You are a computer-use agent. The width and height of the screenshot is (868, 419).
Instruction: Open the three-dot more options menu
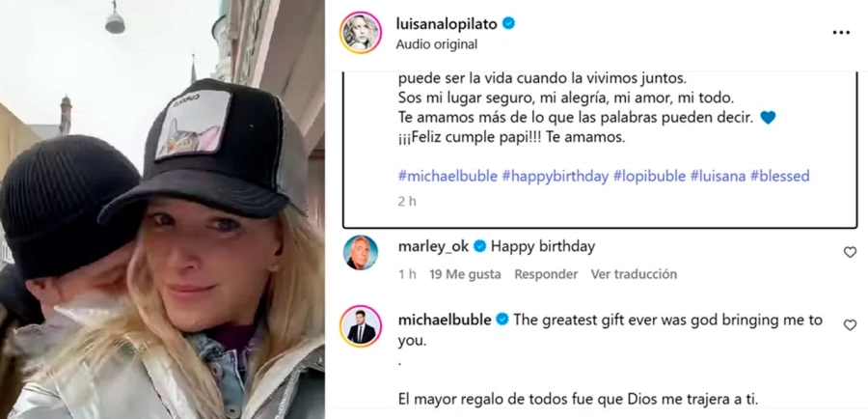(x=841, y=33)
